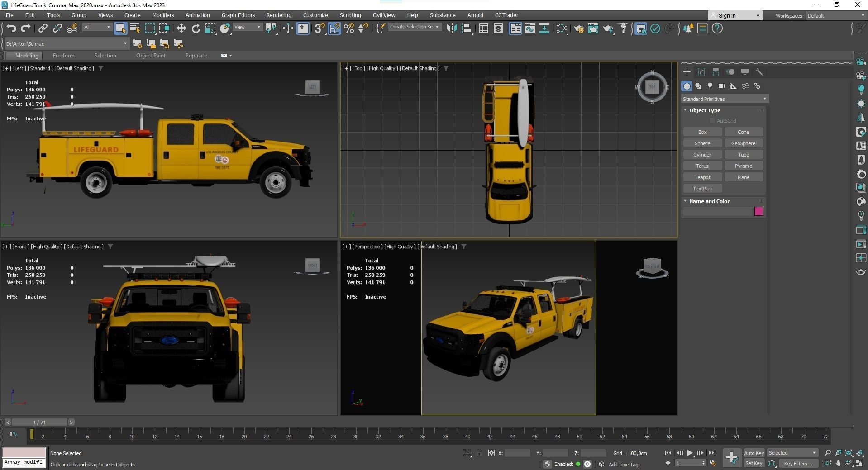This screenshot has height=470, width=868.
Task: Switch to the Object Paint ribbon tab
Action: (x=151, y=56)
